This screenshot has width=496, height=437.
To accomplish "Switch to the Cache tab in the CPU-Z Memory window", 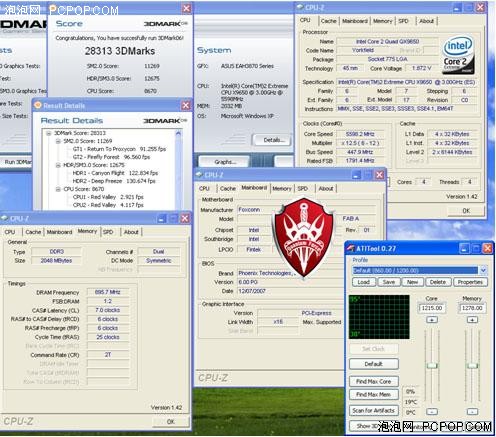I will click(x=33, y=232).
